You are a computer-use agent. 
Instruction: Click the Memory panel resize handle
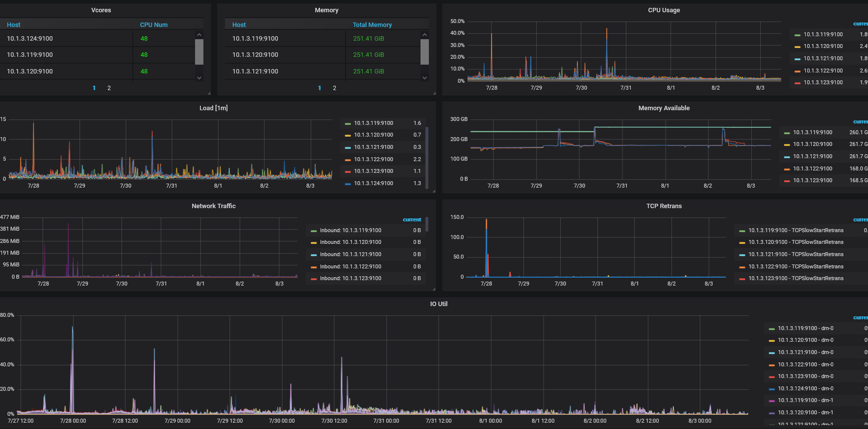(x=434, y=93)
